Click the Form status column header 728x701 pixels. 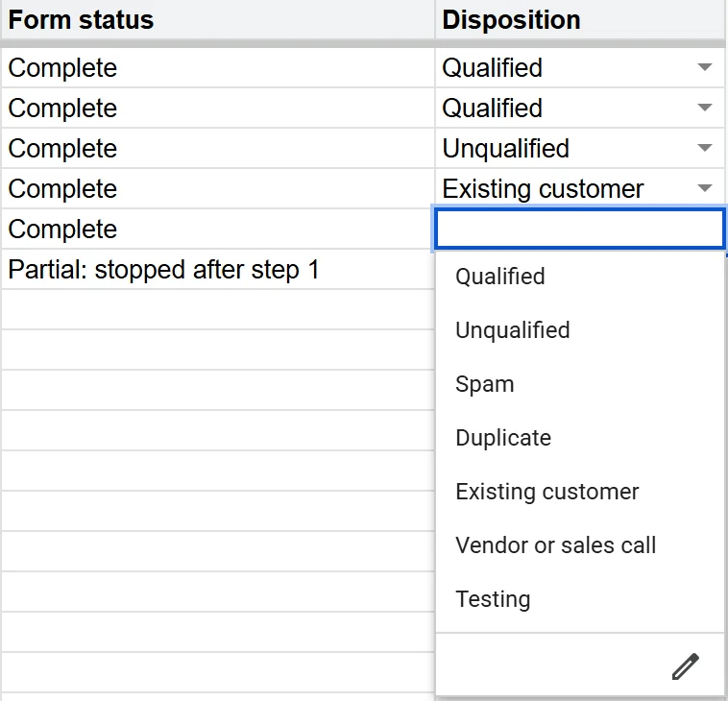tap(217, 20)
